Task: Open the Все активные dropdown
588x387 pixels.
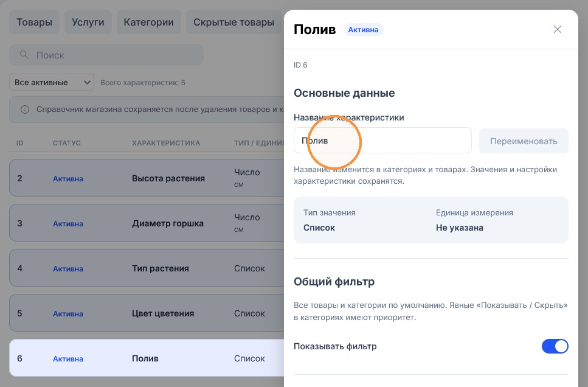Action: pyautogui.click(x=51, y=82)
